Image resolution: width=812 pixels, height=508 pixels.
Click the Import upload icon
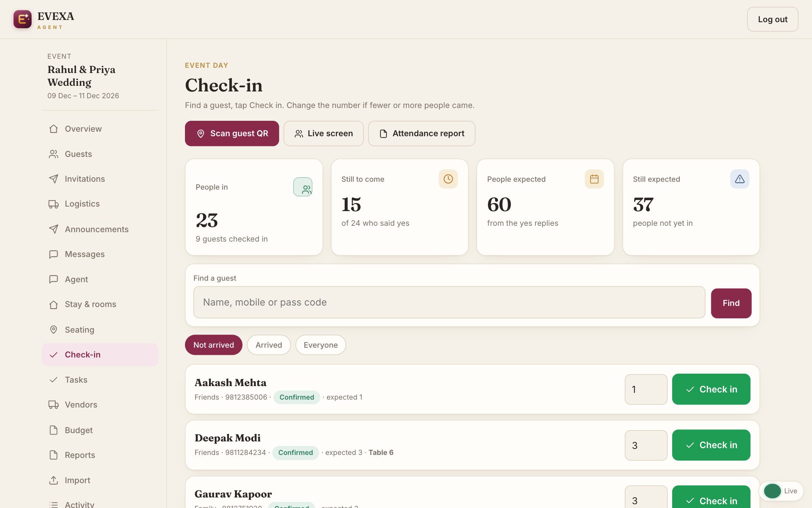[x=54, y=480]
